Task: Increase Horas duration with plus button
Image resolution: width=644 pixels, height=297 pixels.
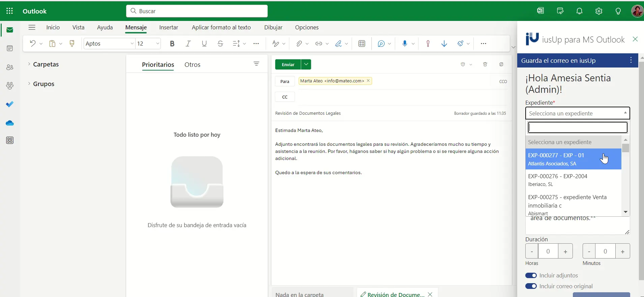Action: pyautogui.click(x=565, y=251)
